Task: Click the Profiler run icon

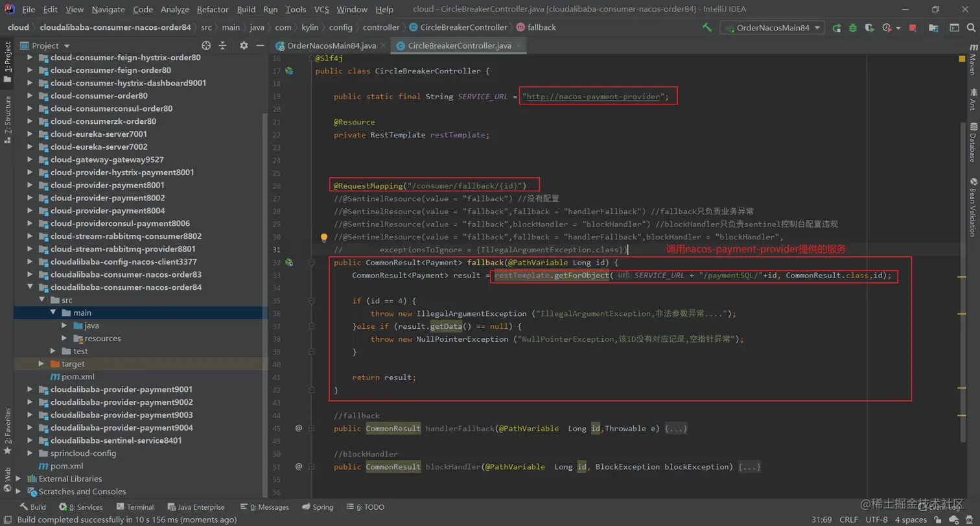Action: point(887,28)
